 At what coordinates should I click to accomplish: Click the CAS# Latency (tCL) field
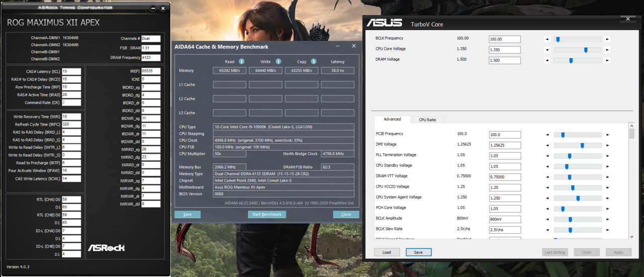coord(71,71)
